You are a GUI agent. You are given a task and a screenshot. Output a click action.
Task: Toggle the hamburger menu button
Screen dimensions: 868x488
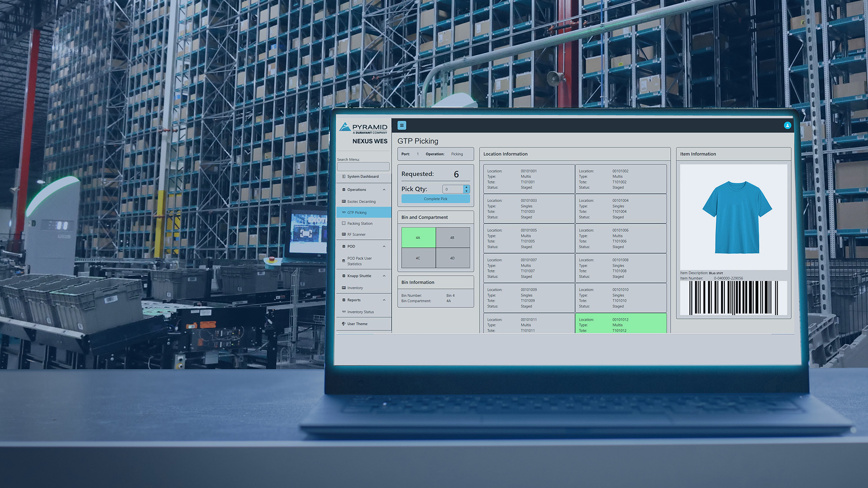(x=402, y=125)
